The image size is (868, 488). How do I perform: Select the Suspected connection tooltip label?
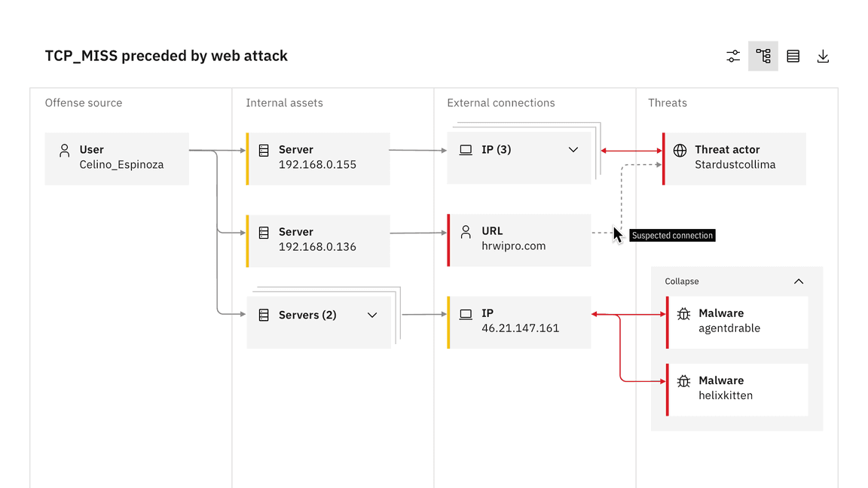pyautogui.click(x=671, y=235)
